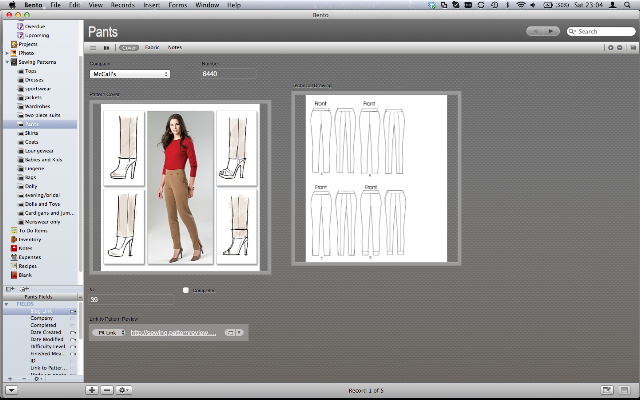This screenshot has width=640, height=400.
Task: Open the PR Link label dropdown
Action: (x=108, y=332)
